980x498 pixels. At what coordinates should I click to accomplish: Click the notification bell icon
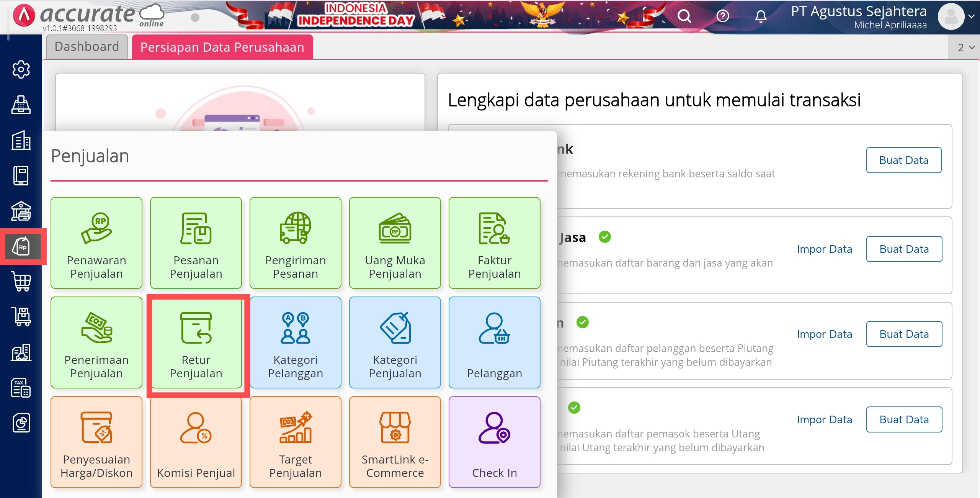(x=761, y=16)
